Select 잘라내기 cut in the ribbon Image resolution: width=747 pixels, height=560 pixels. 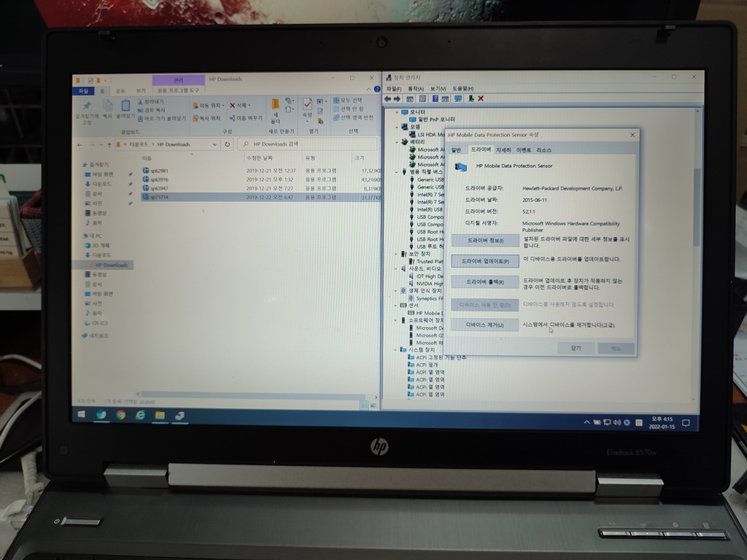[150, 102]
